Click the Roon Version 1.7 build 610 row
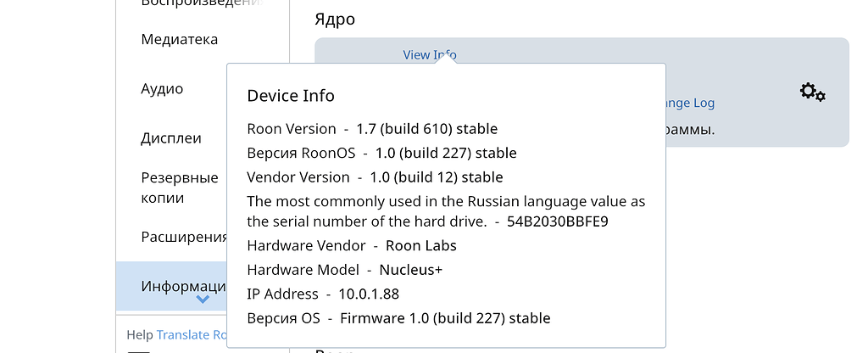 tap(372, 129)
